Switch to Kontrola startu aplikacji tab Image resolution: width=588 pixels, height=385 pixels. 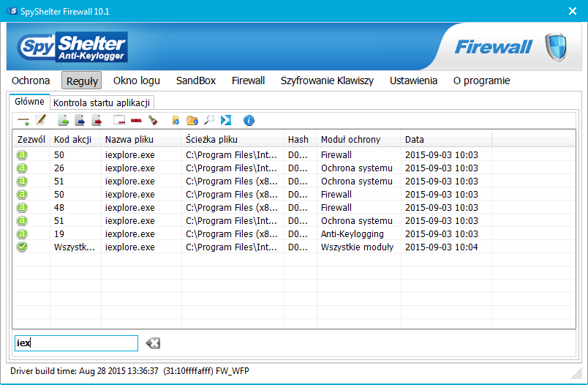tap(101, 102)
